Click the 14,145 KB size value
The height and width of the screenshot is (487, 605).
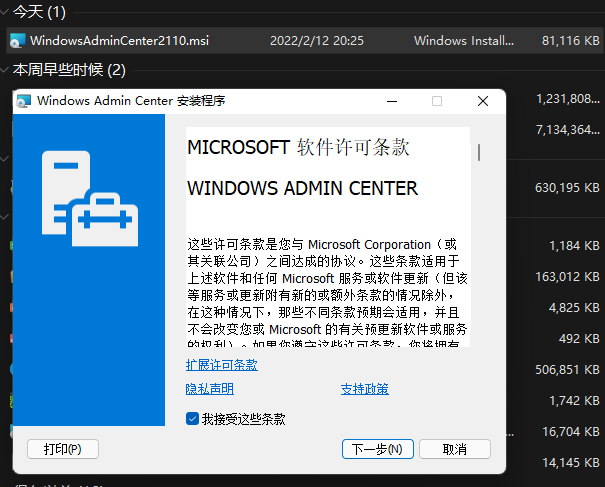pos(571,462)
